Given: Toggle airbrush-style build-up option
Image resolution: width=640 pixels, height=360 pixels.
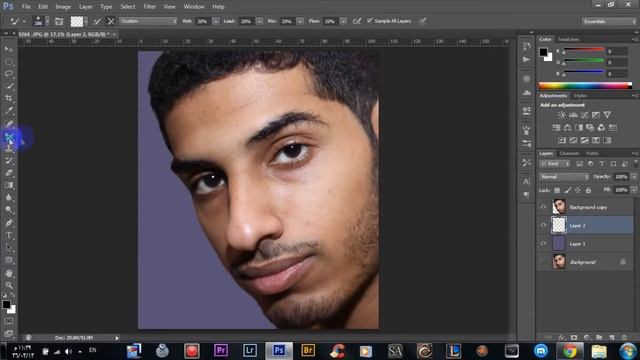Looking at the screenshot, I should pos(357,21).
